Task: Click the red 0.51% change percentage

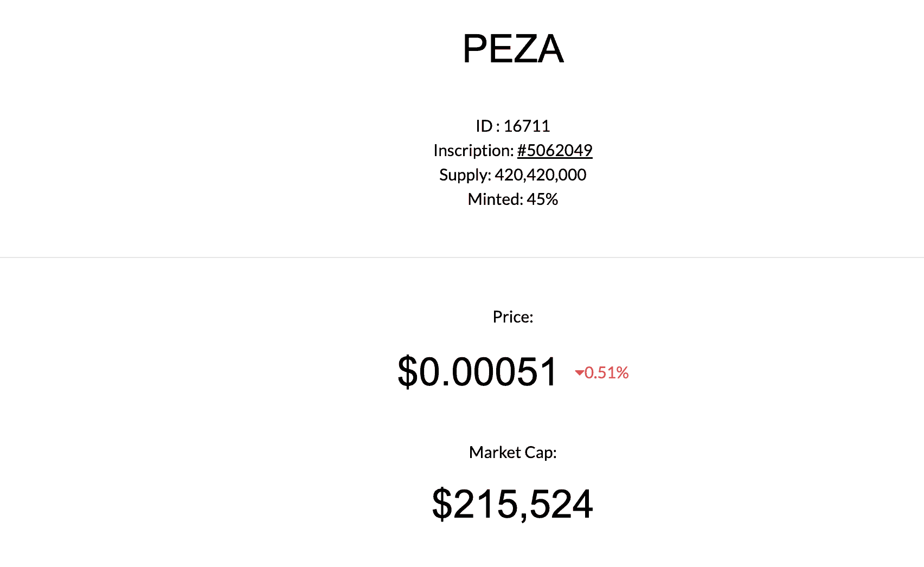Action: [606, 373]
